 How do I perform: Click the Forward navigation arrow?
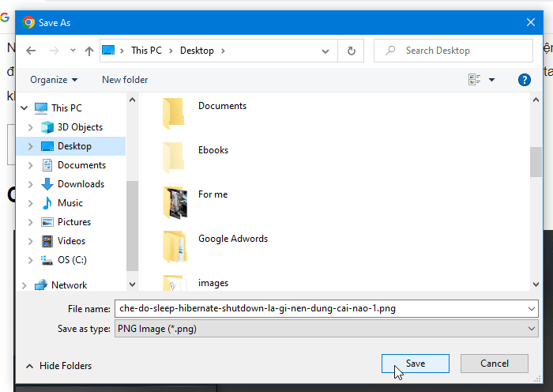pos(55,51)
